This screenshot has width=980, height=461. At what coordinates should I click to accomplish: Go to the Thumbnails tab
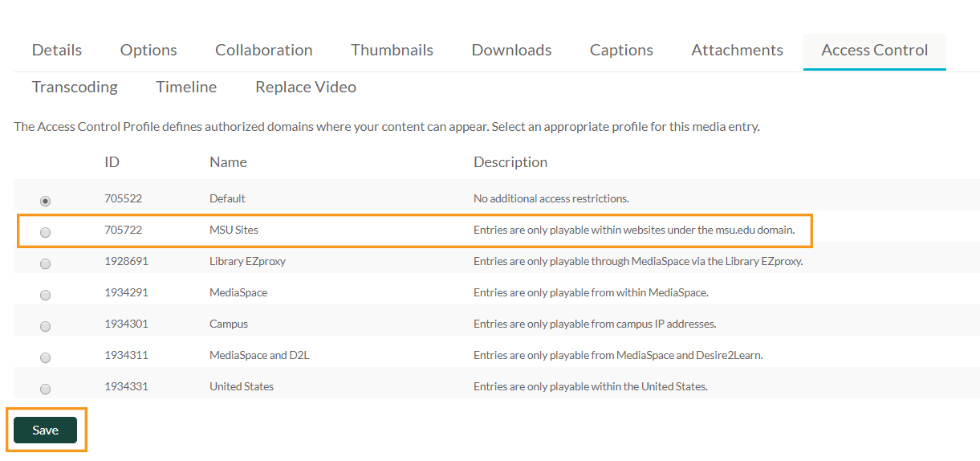[392, 50]
